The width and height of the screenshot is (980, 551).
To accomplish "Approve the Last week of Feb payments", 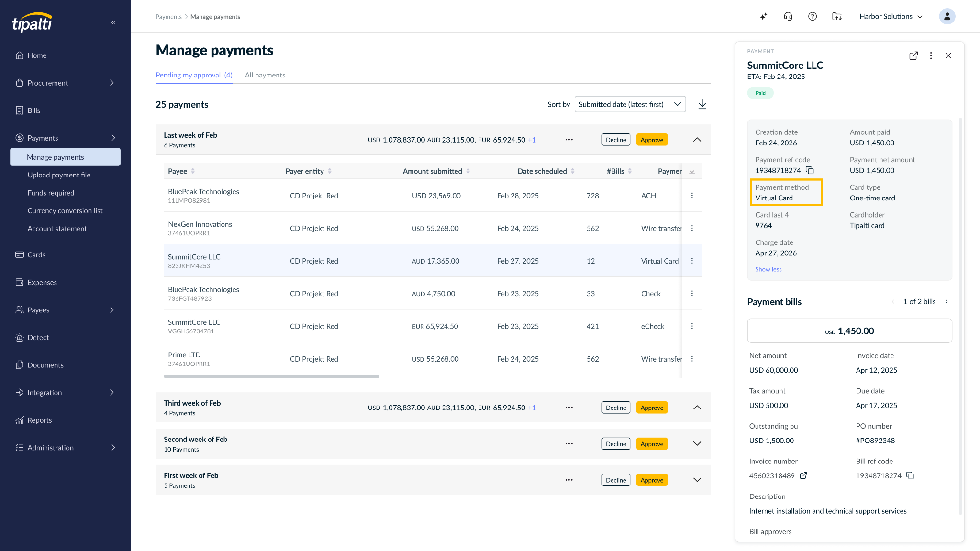I will coord(652,140).
